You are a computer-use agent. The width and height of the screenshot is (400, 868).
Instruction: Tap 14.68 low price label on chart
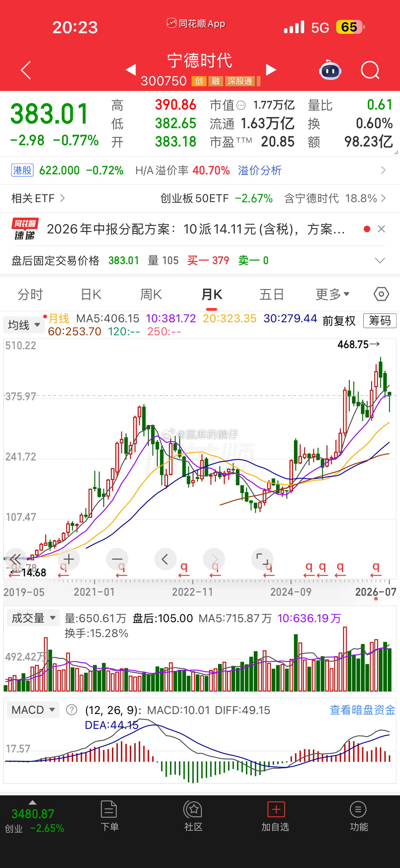click(28, 572)
